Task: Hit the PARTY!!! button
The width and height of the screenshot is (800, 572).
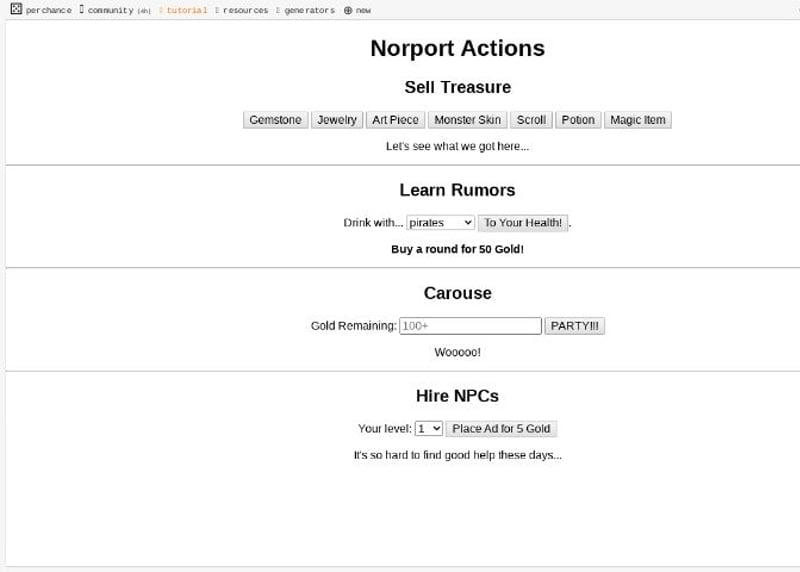Action: [x=574, y=326]
